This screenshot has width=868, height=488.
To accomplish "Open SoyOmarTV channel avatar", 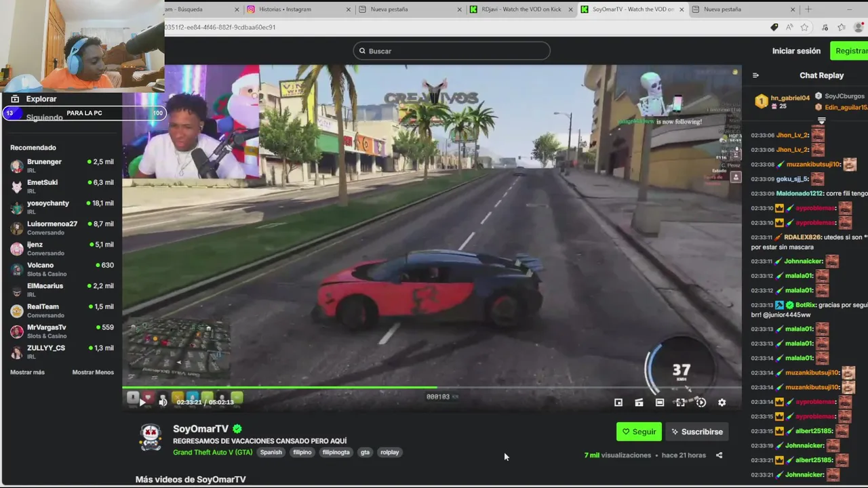I will click(151, 438).
